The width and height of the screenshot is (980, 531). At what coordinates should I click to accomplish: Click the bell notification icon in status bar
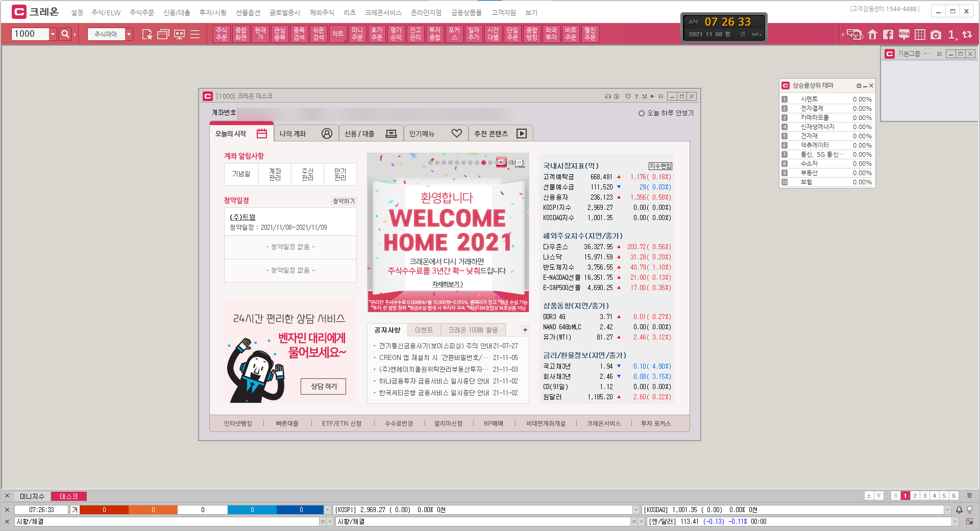959,510
